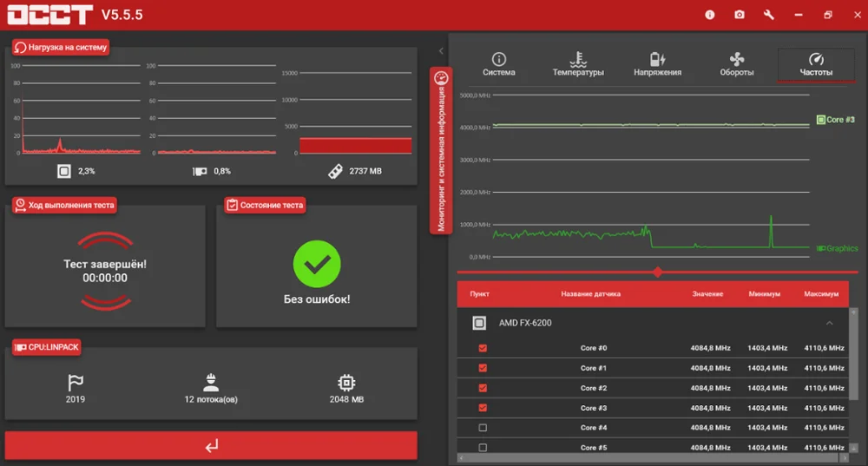Click the red diamond slider handle
868x466 pixels.
pyautogui.click(x=658, y=272)
